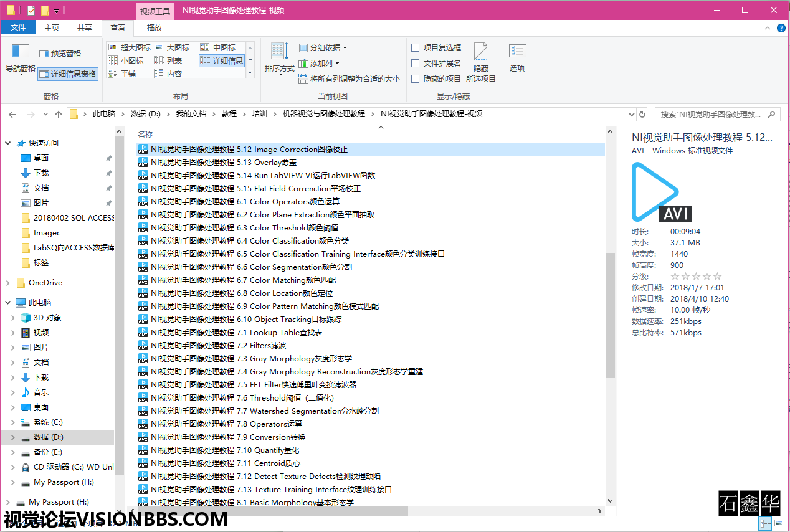Collapse the 此电脑 tree node
The height and width of the screenshot is (532, 790).
pos(8,302)
